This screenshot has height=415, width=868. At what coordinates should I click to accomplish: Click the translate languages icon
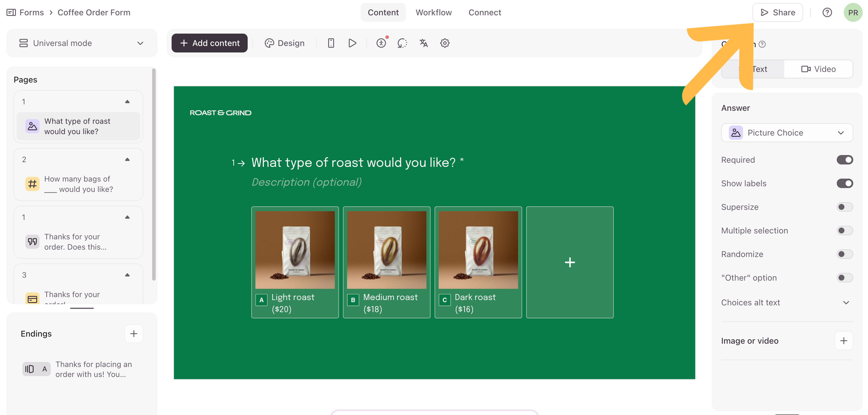424,43
